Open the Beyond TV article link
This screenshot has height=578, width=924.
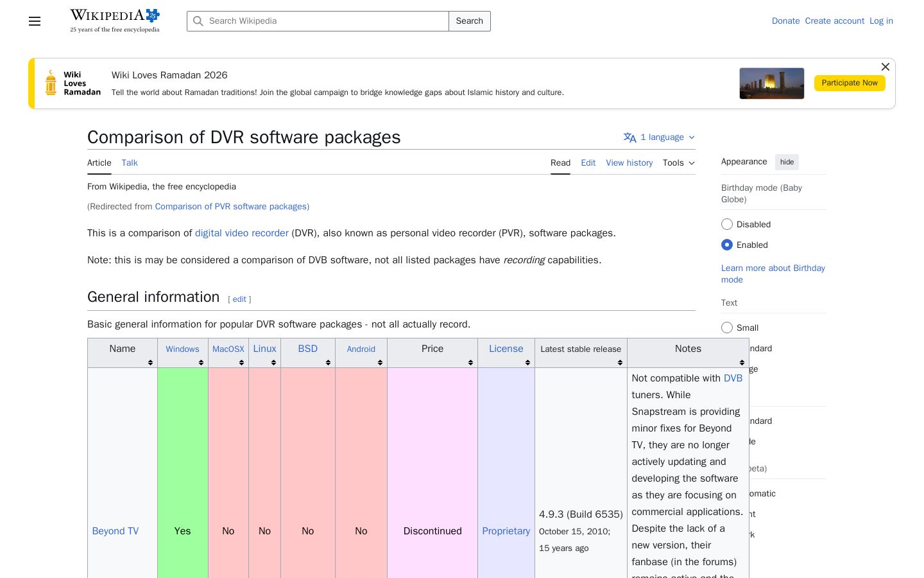pyautogui.click(x=116, y=531)
